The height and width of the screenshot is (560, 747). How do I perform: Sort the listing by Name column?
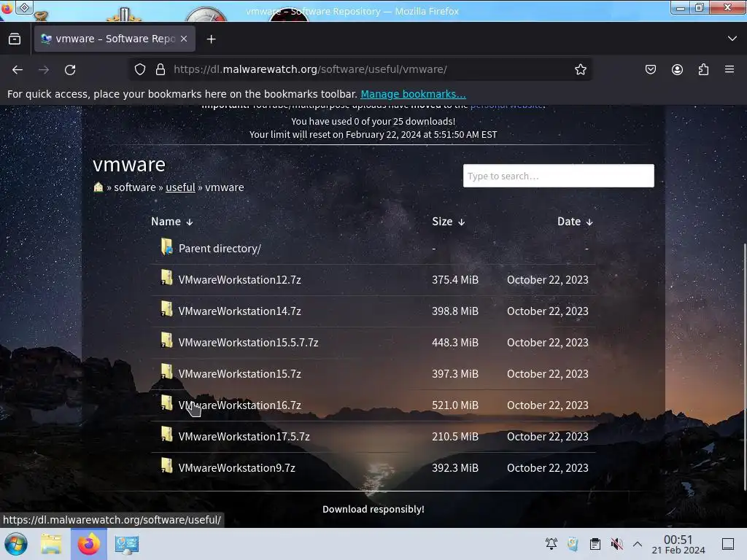172,222
